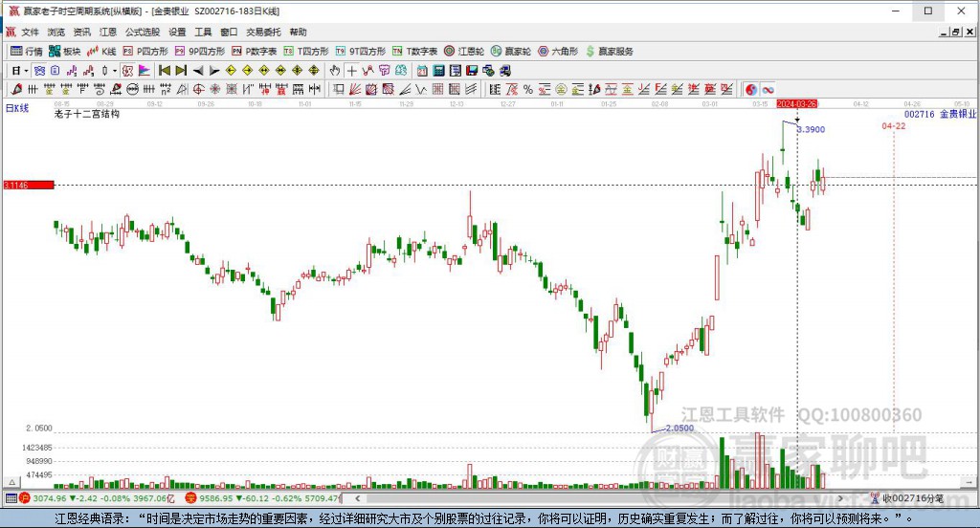Open the 工具 menu
Viewport: 980px width, 528px height.
tap(203, 32)
